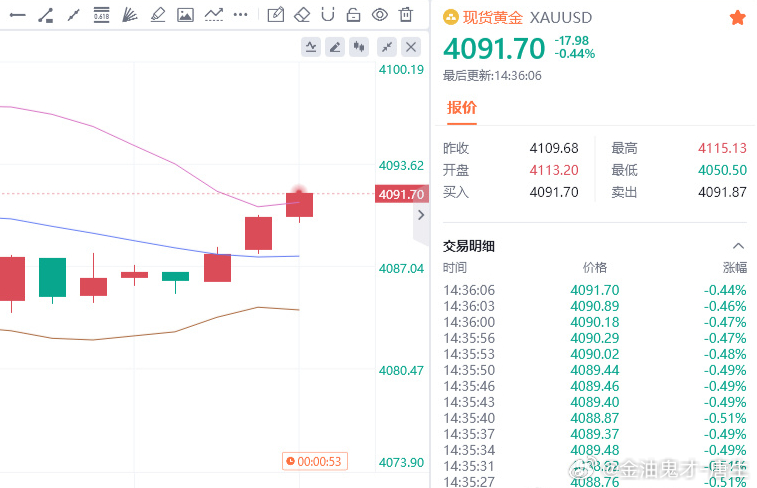Exit fullscreen with the collapse arrows
This screenshot has height=488, width=757.
[x=387, y=47]
